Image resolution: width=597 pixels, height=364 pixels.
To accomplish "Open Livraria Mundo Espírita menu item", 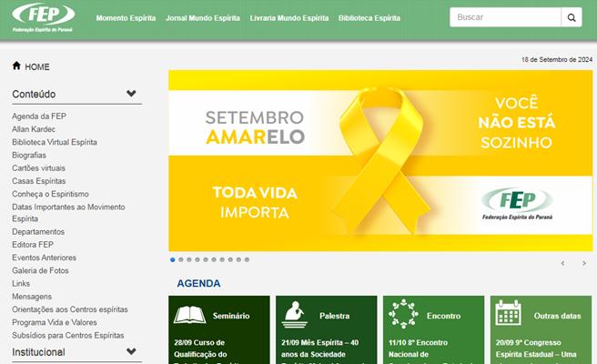I will (289, 18).
